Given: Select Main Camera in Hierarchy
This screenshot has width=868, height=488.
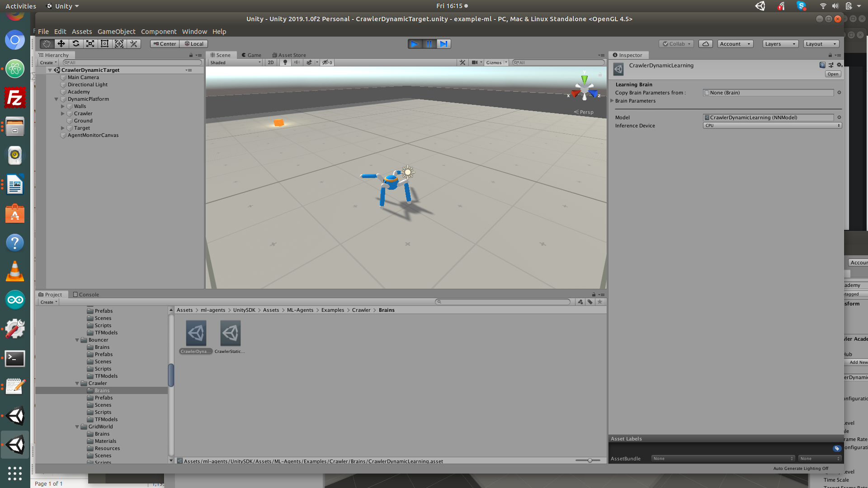Looking at the screenshot, I should (83, 77).
